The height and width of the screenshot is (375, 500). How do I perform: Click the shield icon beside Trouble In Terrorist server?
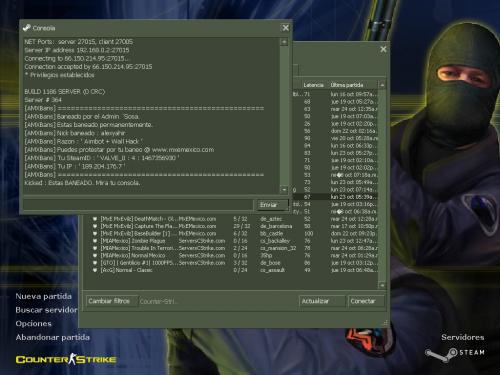[x=95, y=248]
